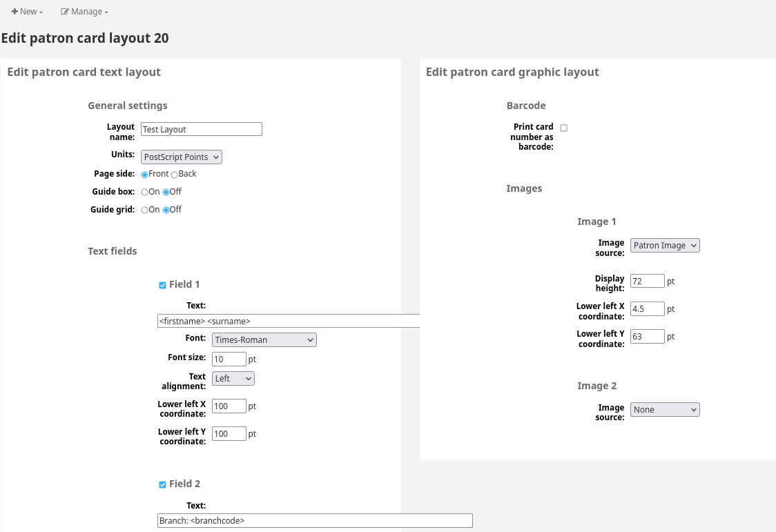The image size is (776, 532).
Task: Select Back for Page side
Action: pyautogui.click(x=175, y=175)
